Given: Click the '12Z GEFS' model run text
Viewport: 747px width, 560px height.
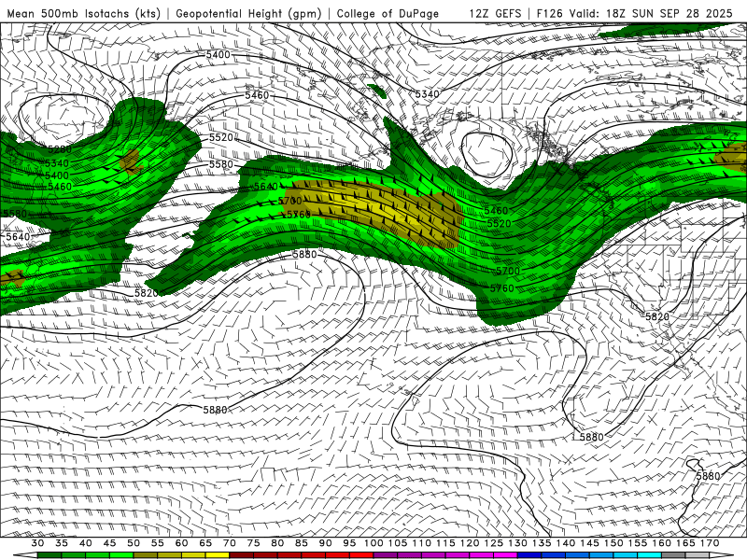Looking at the screenshot, I should pyautogui.click(x=495, y=13).
